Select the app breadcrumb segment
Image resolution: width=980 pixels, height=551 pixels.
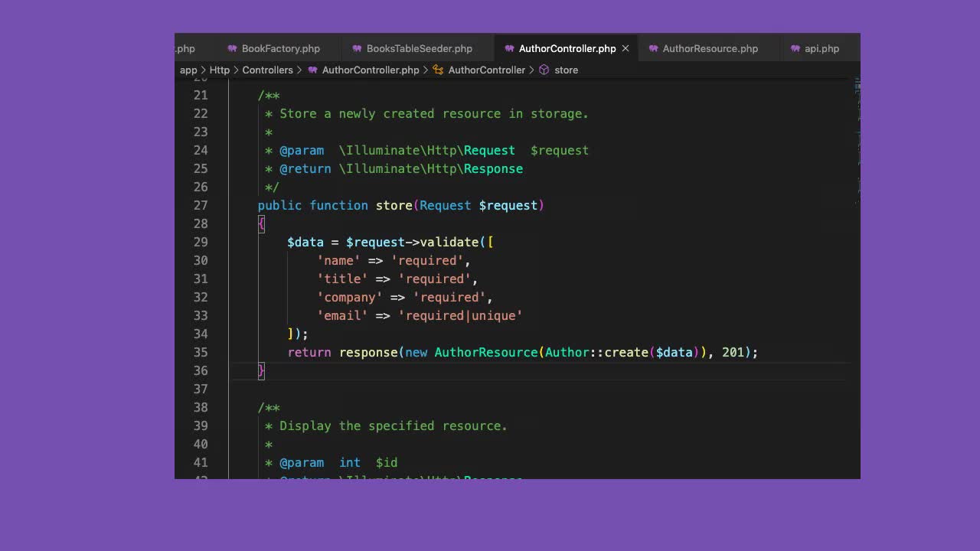pos(188,70)
